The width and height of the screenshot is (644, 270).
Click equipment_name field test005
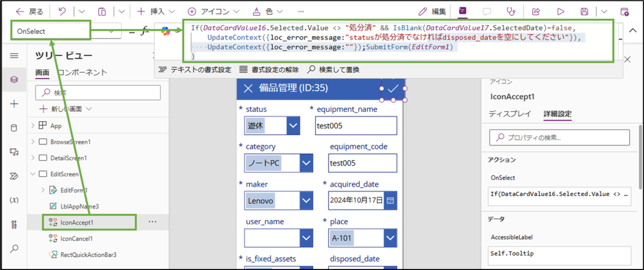pos(356,126)
